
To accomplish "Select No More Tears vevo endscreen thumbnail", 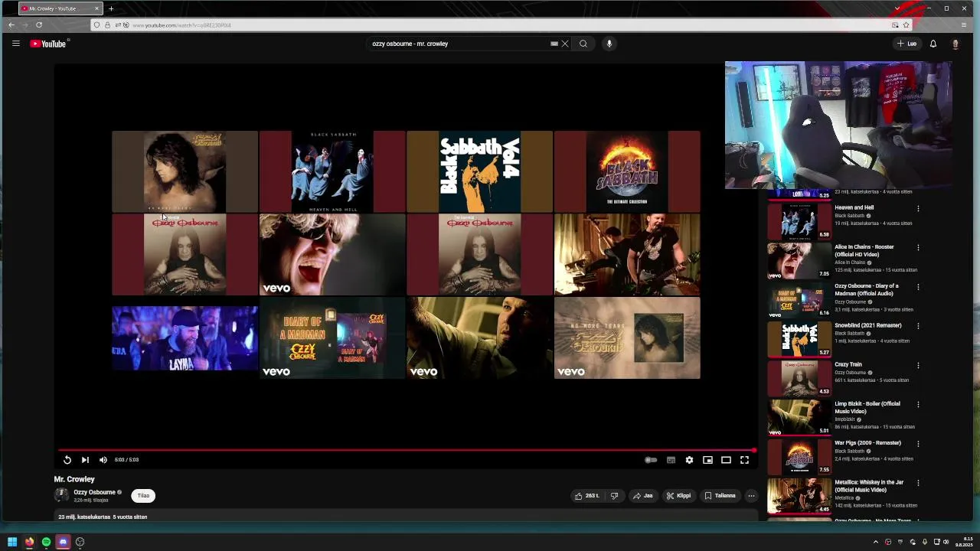I will 627,337.
